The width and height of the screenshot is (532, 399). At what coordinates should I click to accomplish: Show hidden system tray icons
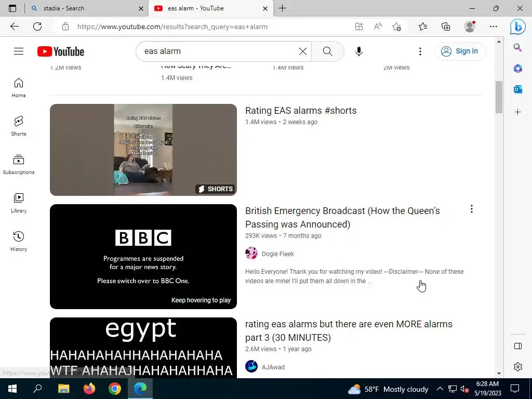(440, 389)
